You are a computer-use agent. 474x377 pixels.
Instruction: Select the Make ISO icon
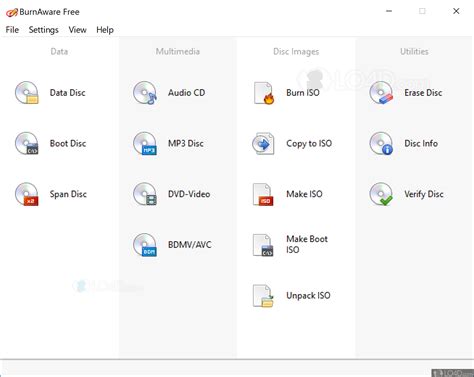pos(263,194)
